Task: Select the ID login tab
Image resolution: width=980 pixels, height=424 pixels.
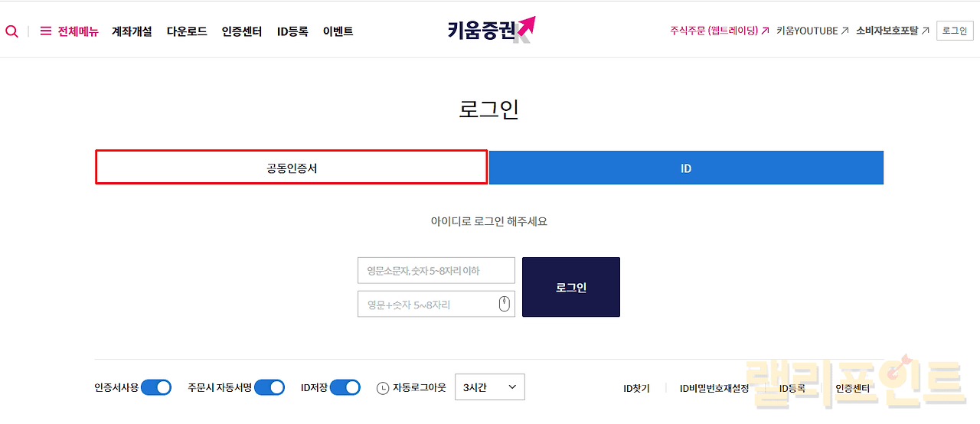Action: [686, 168]
